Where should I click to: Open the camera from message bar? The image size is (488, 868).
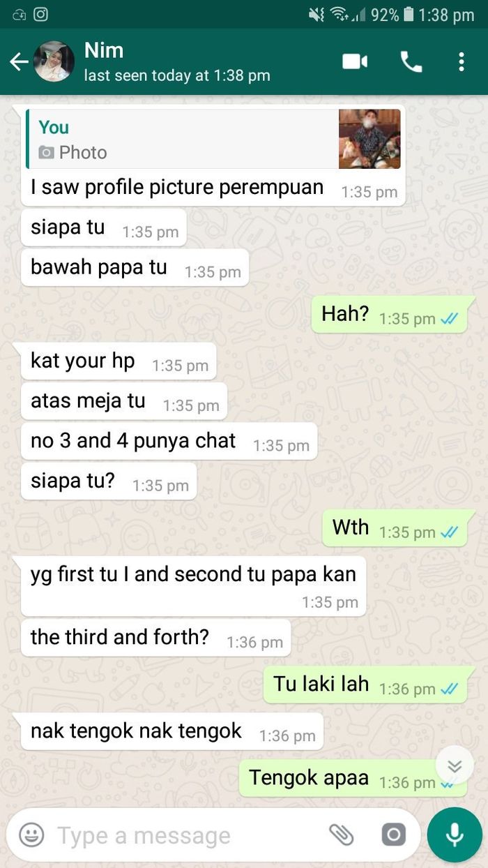click(x=393, y=835)
